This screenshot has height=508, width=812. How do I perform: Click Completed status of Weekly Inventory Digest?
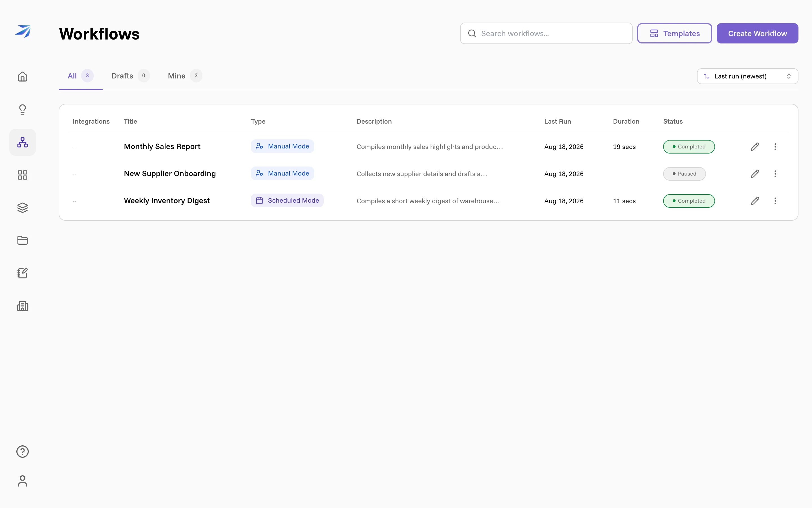click(689, 201)
